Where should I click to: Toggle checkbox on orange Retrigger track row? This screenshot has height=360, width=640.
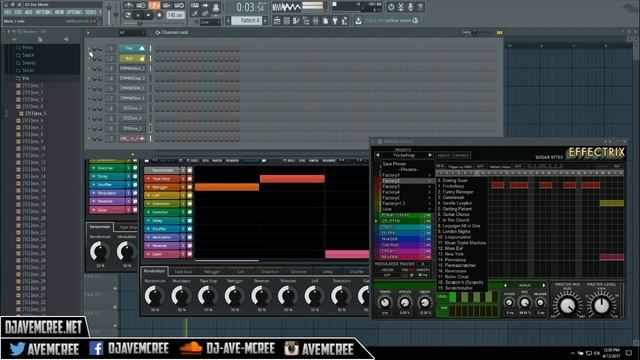190,187
